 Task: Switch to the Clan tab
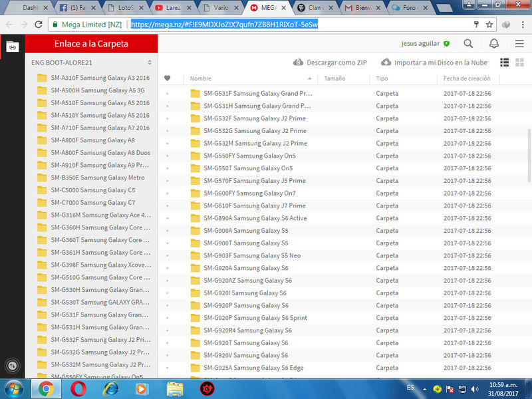(315, 7)
